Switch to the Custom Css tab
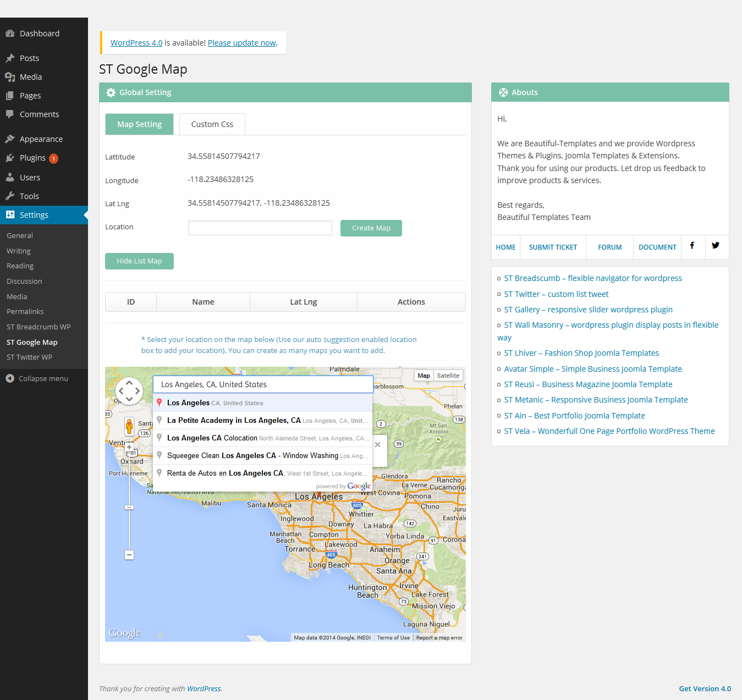 212,124
